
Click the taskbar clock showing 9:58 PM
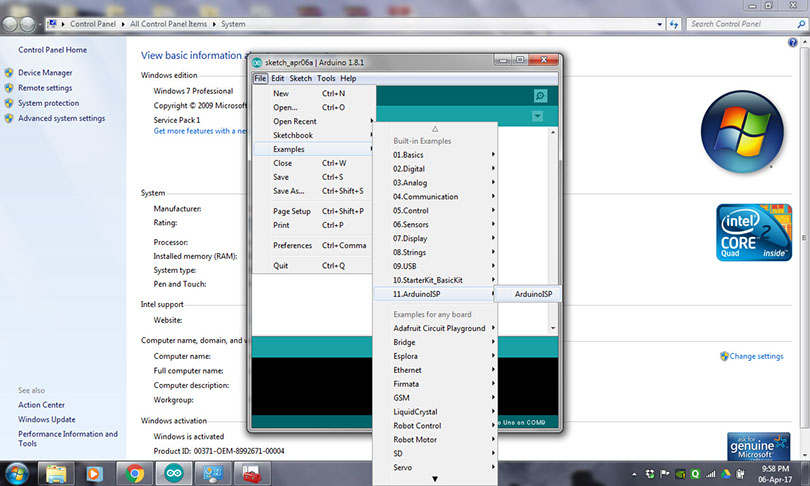775,474
